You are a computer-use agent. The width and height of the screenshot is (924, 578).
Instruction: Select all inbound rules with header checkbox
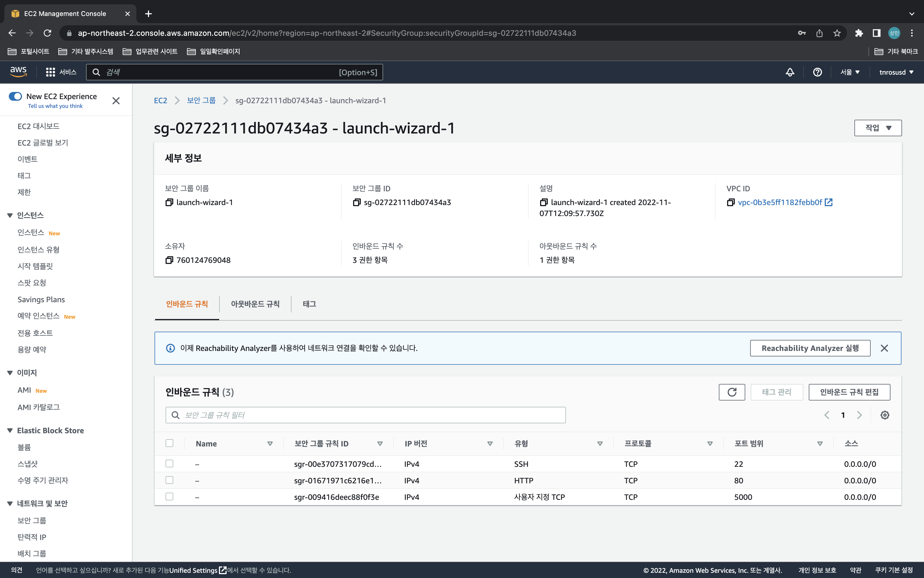[169, 443]
